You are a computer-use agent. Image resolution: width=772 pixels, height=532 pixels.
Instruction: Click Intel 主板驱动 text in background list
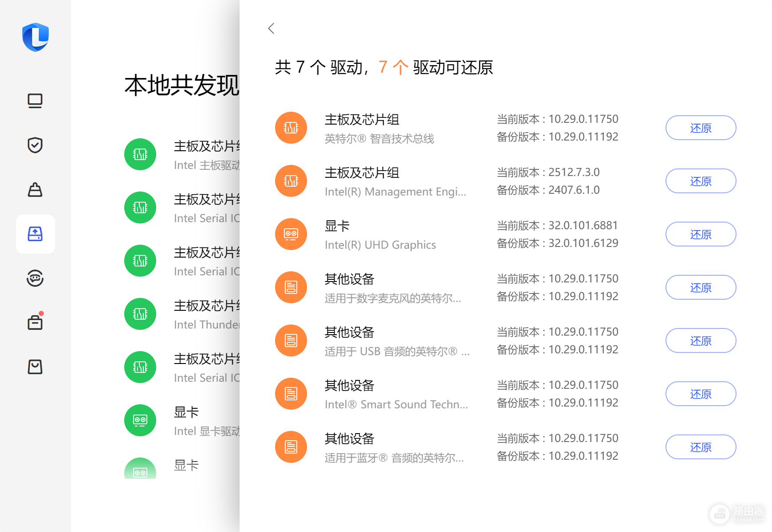click(x=207, y=165)
